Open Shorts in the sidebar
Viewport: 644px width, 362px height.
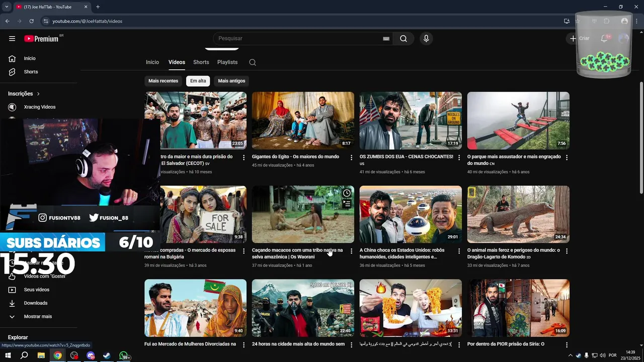(31, 72)
